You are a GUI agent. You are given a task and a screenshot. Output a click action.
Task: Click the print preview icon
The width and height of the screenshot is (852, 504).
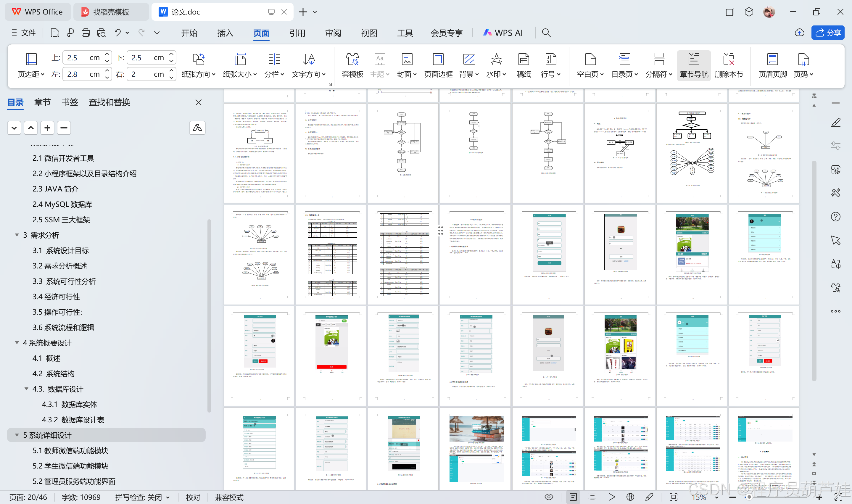(101, 33)
